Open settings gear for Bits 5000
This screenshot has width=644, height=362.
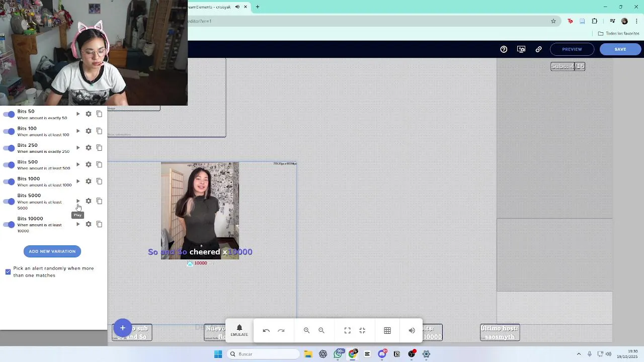[x=89, y=201]
